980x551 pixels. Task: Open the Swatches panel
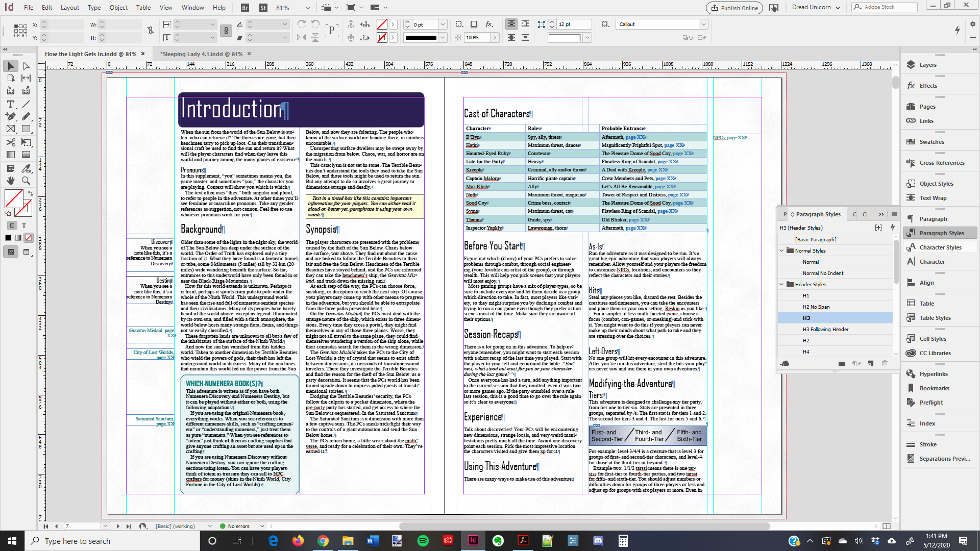click(x=932, y=142)
